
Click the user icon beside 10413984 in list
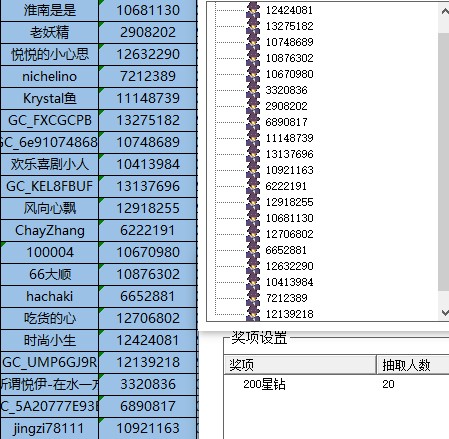[253, 282]
